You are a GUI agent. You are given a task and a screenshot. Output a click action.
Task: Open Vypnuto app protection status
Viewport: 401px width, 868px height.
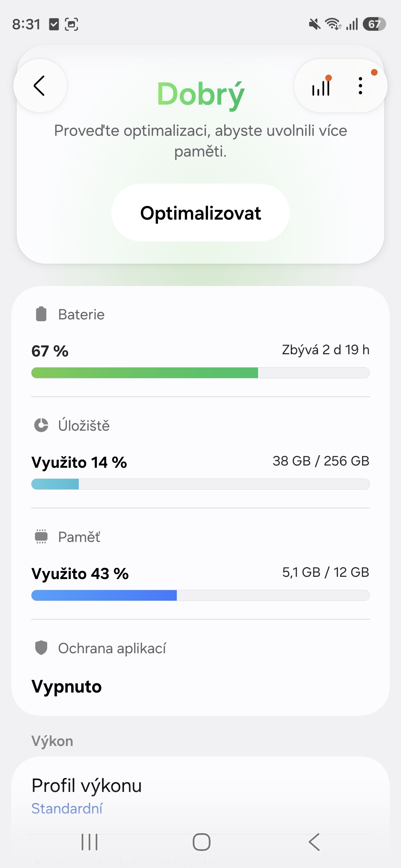(66, 686)
